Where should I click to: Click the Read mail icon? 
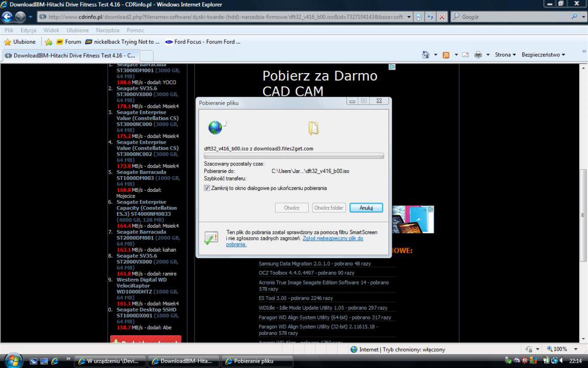(465, 54)
